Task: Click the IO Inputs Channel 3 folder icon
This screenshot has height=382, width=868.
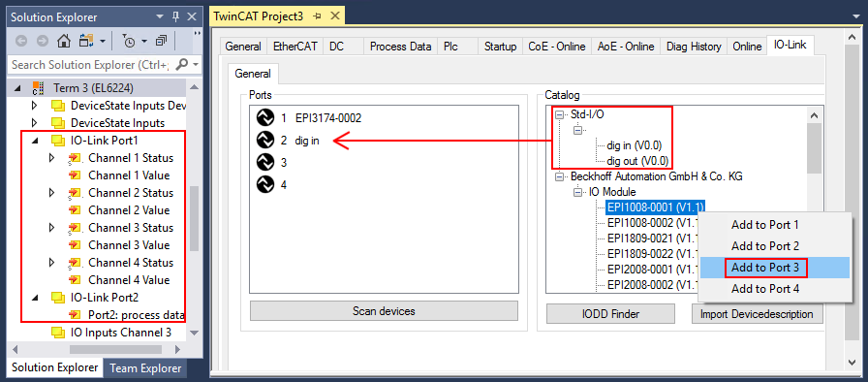Action: pos(57,333)
